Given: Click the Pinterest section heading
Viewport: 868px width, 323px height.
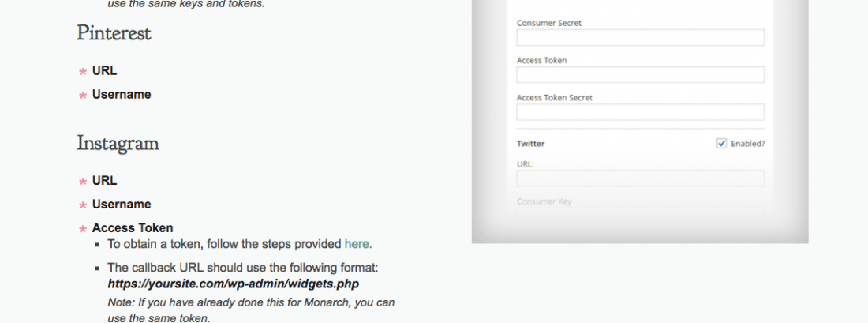Looking at the screenshot, I should pos(114,33).
